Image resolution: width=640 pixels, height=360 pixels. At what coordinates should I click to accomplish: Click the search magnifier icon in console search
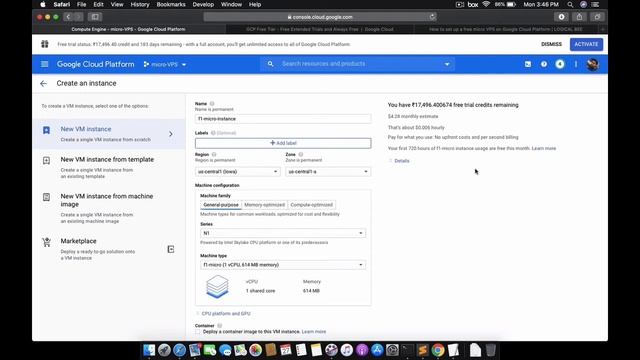pos(270,64)
